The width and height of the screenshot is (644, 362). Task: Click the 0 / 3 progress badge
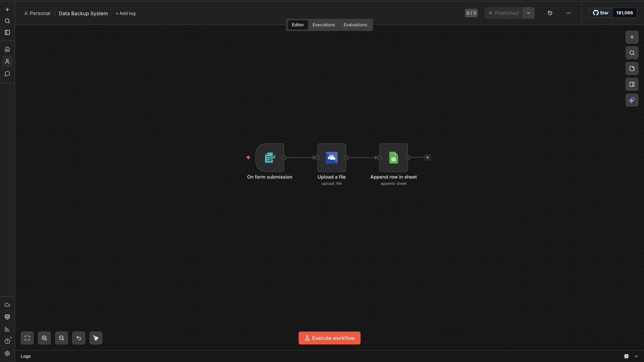471,13
